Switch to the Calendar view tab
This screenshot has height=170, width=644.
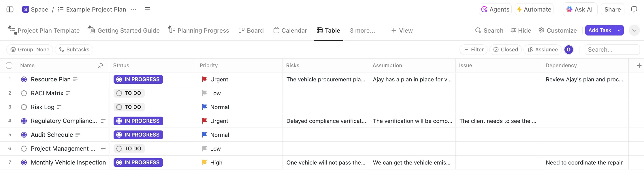click(x=290, y=30)
